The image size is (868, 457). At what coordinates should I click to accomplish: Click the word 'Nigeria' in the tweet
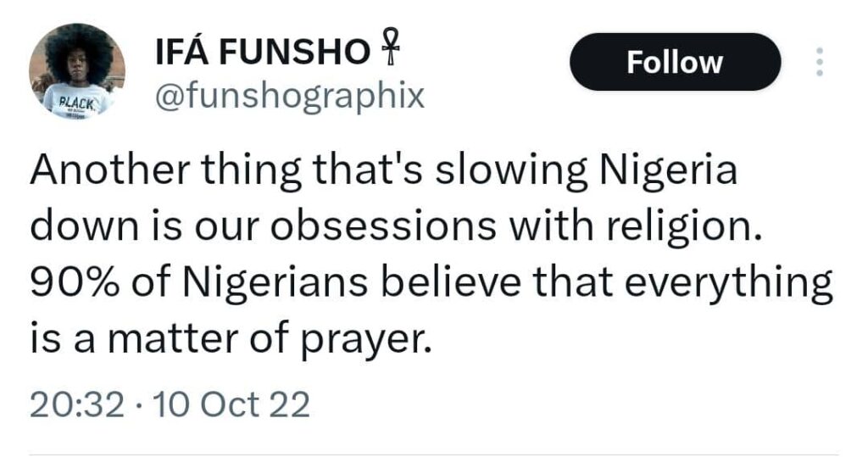pyautogui.click(x=669, y=170)
